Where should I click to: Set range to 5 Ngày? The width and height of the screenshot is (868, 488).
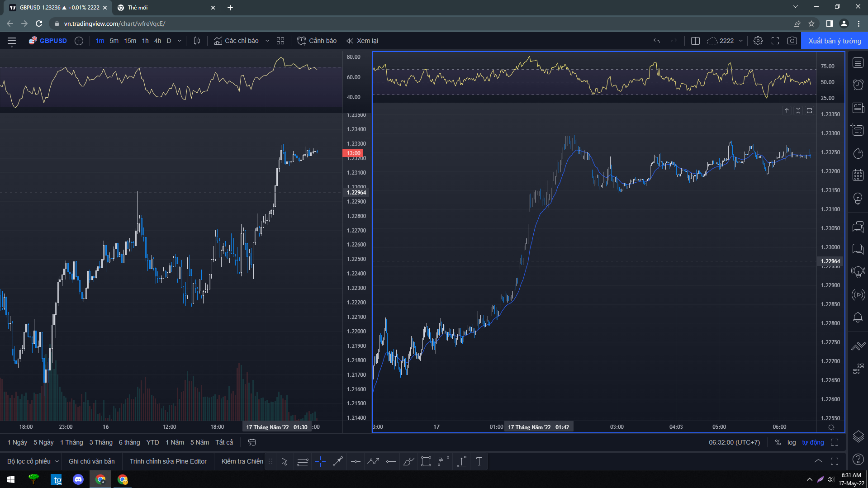coord(43,442)
